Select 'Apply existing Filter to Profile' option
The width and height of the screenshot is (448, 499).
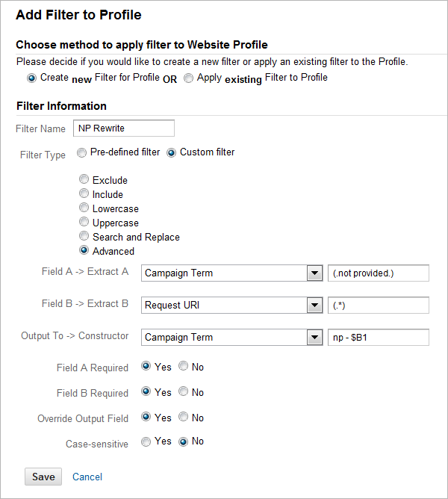coord(189,78)
